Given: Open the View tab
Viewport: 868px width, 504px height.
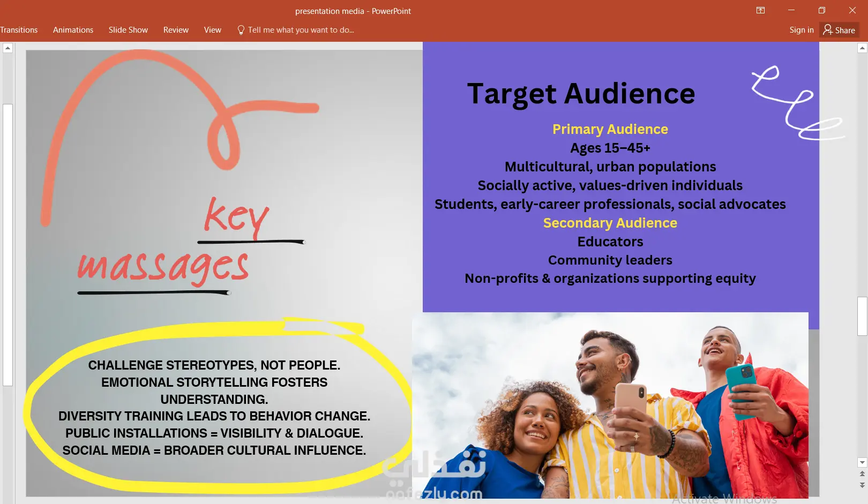Looking at the screenshot, I should tap(212, 30).
